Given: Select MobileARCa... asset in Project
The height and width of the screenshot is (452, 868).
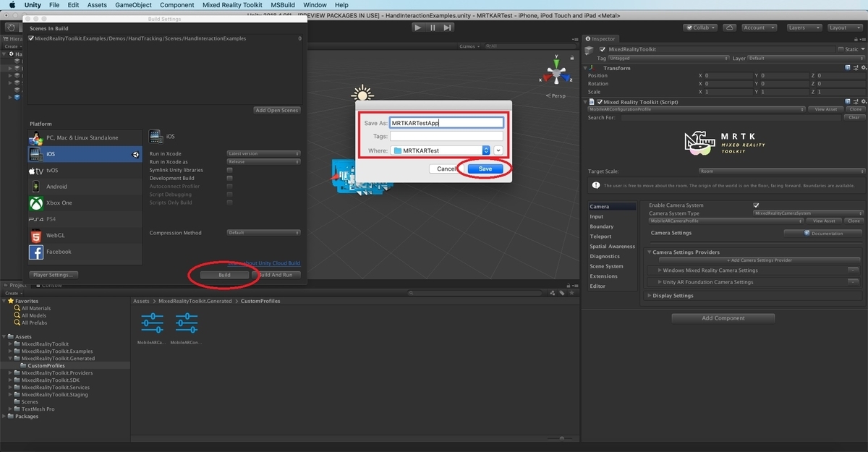Looking at the screenshot, I should (x=152, y=328).
